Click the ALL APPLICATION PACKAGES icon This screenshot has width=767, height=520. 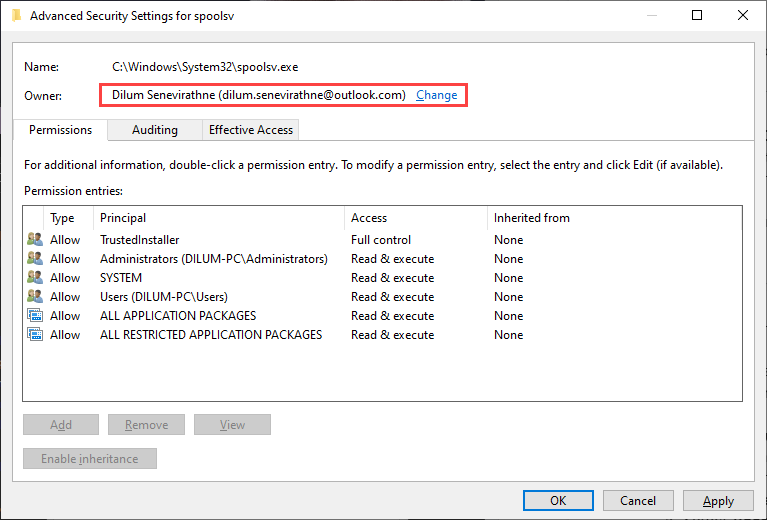coord(35,316)
